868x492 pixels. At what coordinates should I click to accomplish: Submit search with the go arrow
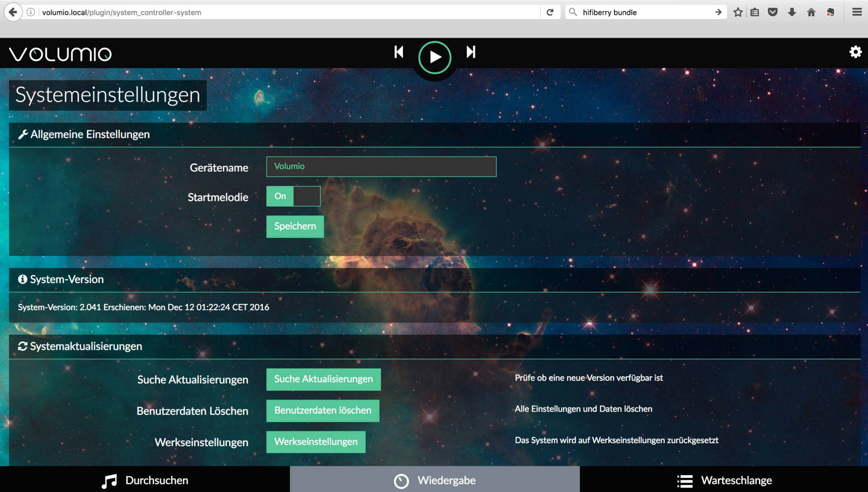718,12
